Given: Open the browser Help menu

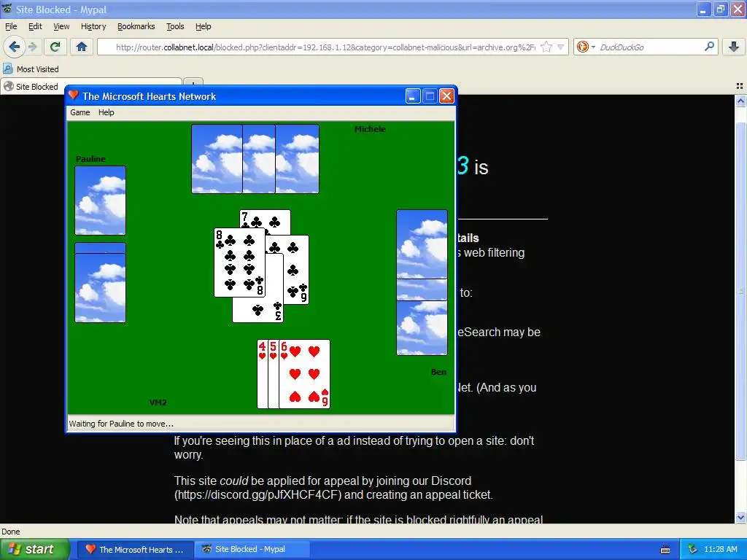Looking at the screenshot, I should tap(204, 26).
